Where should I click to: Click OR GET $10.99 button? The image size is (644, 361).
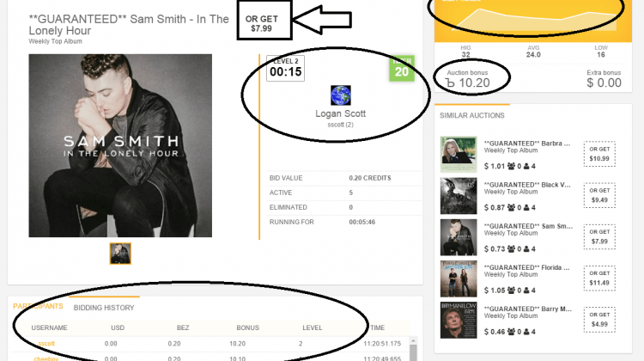pos(599,154)
